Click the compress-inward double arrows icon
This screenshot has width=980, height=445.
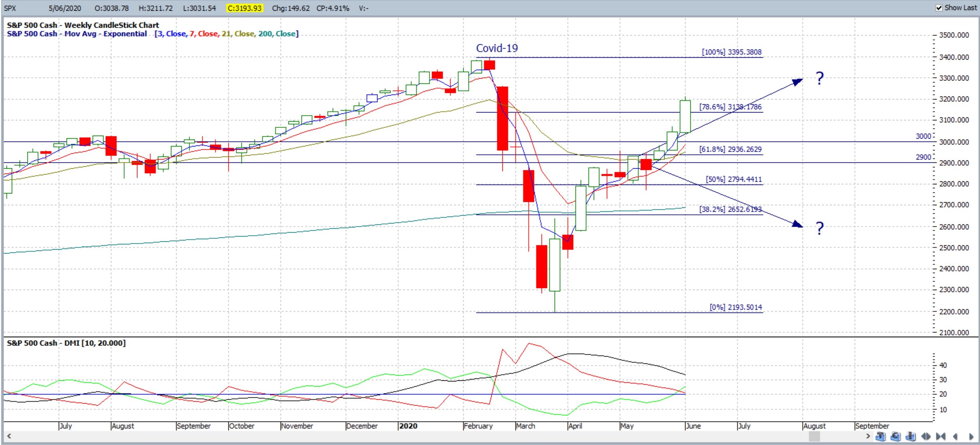[x=941, y=436]
